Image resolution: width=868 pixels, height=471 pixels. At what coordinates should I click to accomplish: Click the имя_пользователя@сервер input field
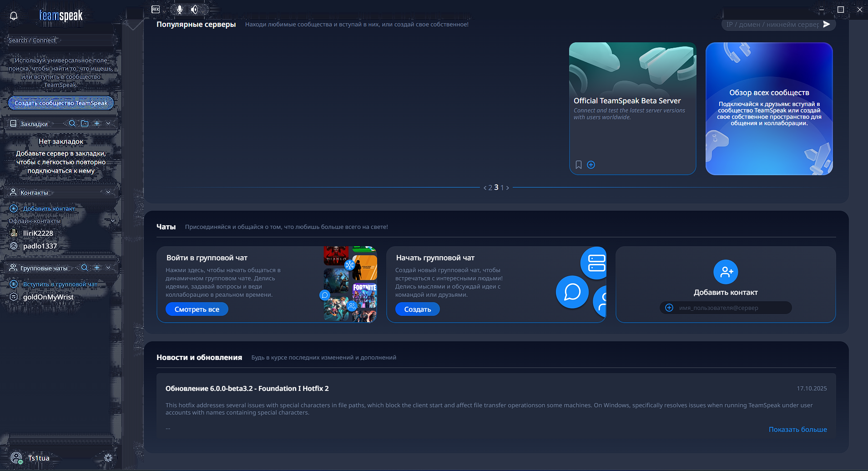point(726,308)
